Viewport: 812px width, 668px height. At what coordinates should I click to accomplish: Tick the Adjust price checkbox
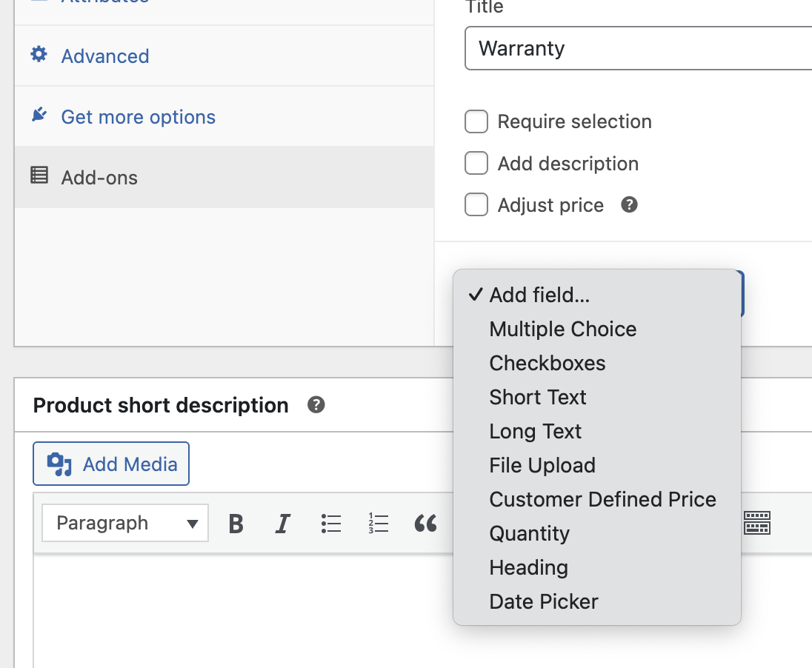476,205
